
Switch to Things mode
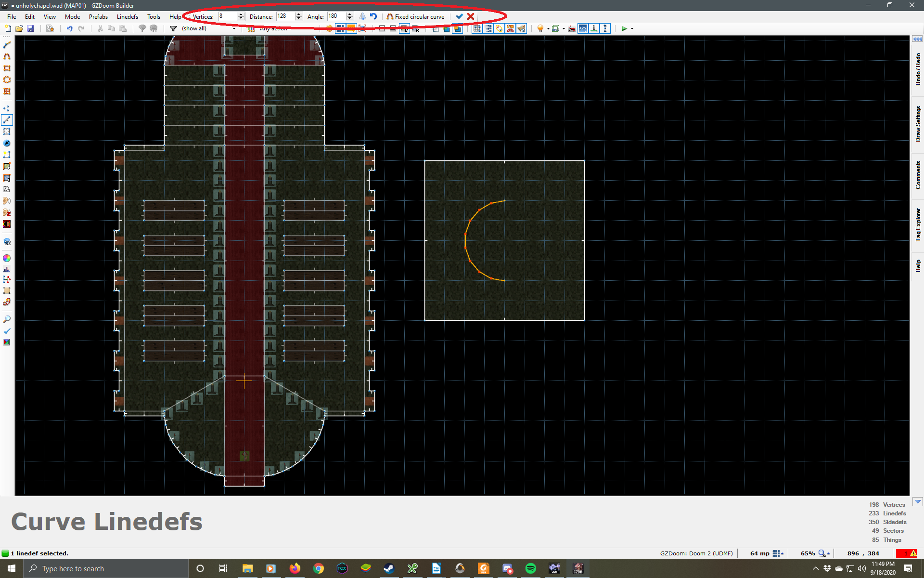coord(7,143)
